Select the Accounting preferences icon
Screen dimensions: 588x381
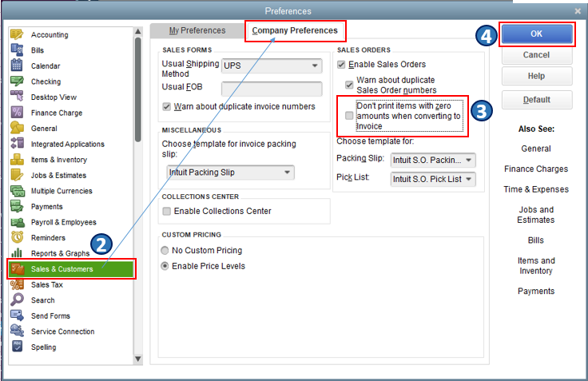[x=17, y=34]
